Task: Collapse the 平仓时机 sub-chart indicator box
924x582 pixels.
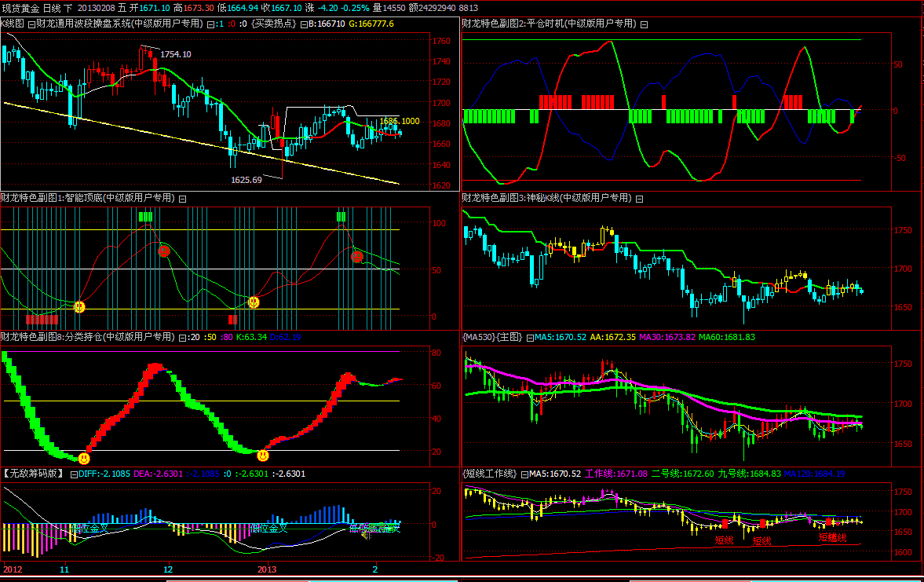Action: tap(644, 24)
